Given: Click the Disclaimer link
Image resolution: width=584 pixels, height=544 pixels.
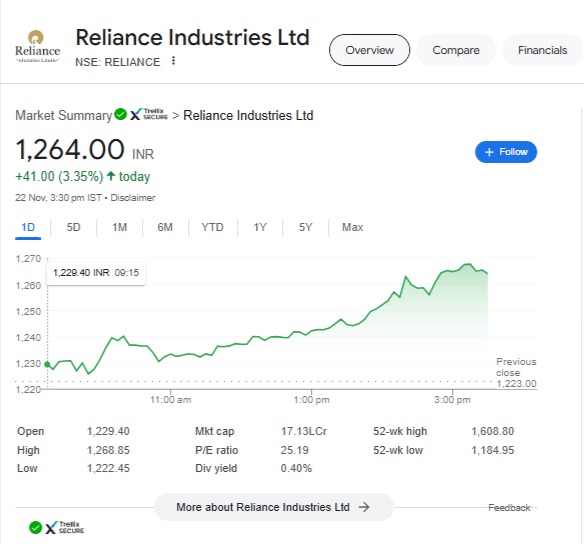Looking at the screenshot, I should (133, 198).
